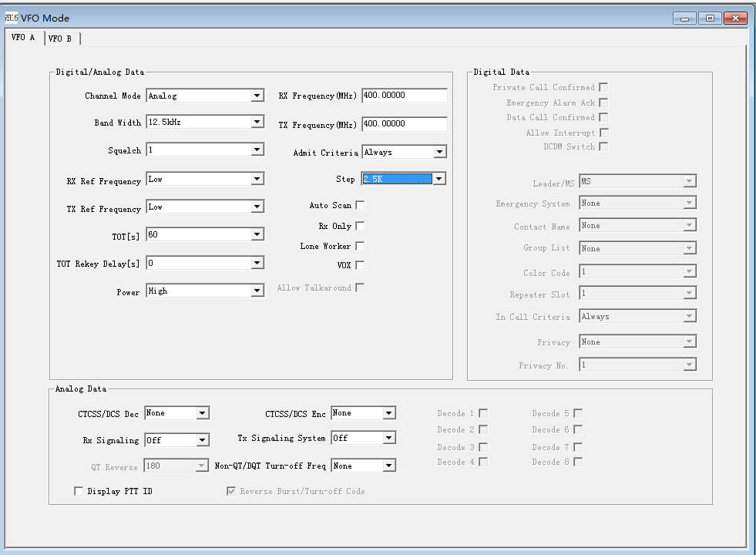Tick the Display PTT ID checkbox
The image size is (756, 555).
tap(79, 491)
